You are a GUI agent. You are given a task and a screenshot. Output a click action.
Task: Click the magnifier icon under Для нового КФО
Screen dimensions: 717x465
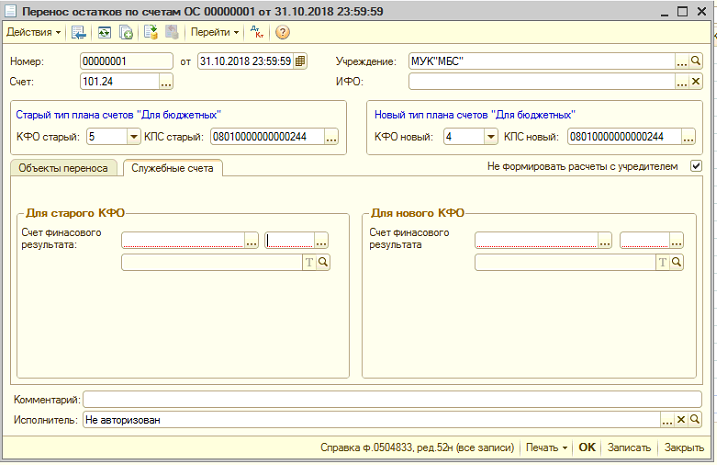pyautogui.click(x=676, y=262)
